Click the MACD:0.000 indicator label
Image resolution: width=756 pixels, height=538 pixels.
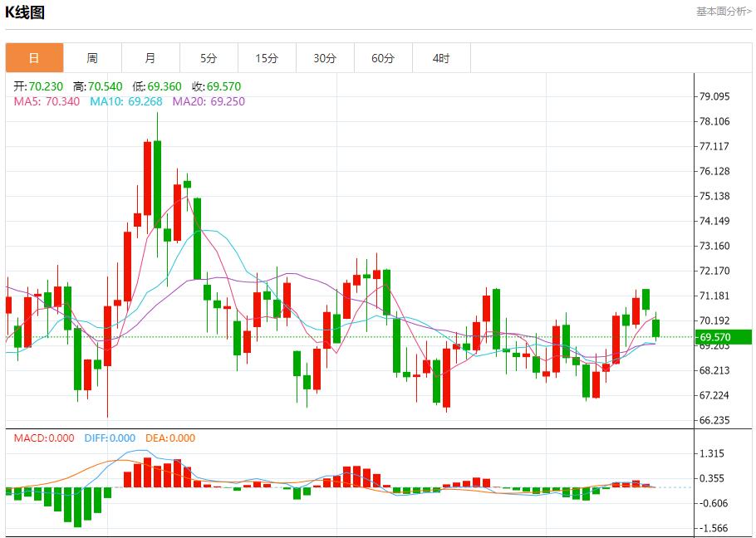pos(44,438)
